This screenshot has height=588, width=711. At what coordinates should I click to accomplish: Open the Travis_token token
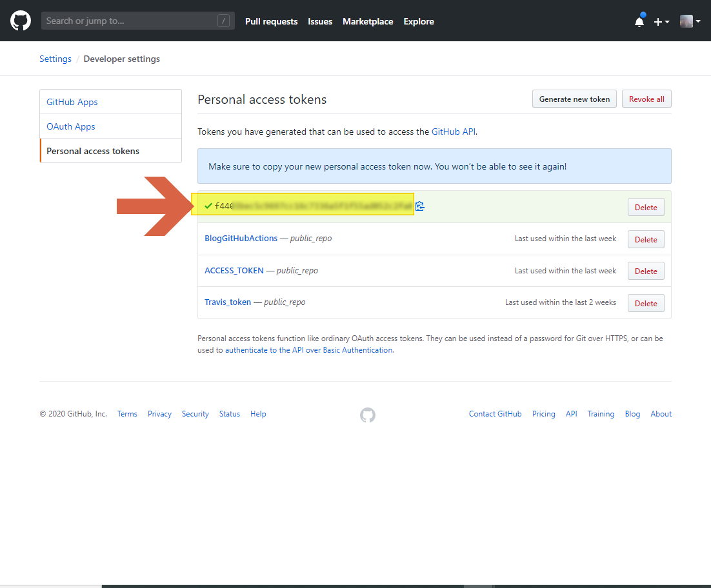[228, 302]
